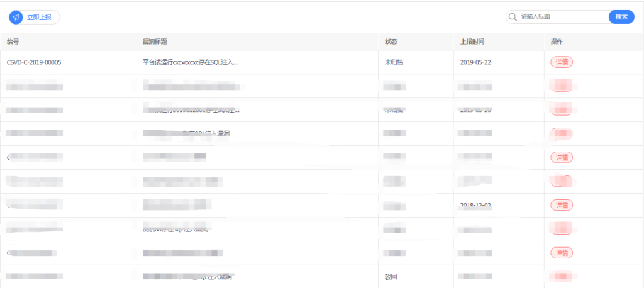The width and height of the screenshot is (644, 288).
Task: Select the 编号 column header
Action: 13,42
